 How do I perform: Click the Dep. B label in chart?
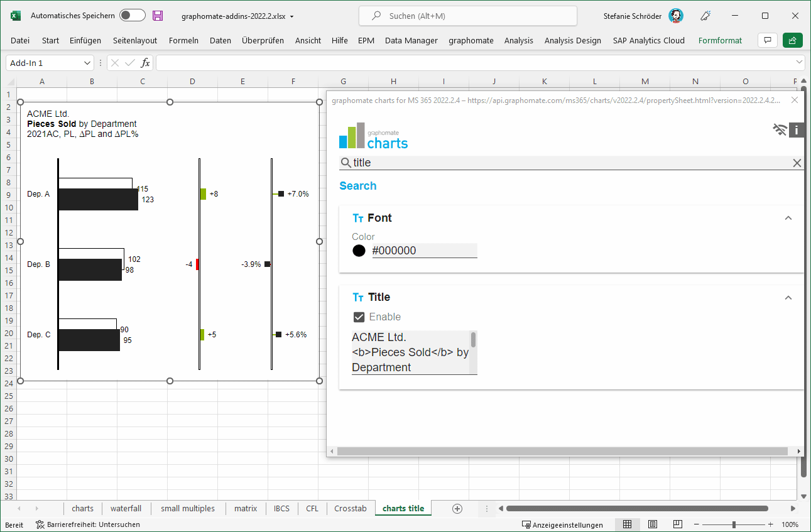click(x=38, y=264)
